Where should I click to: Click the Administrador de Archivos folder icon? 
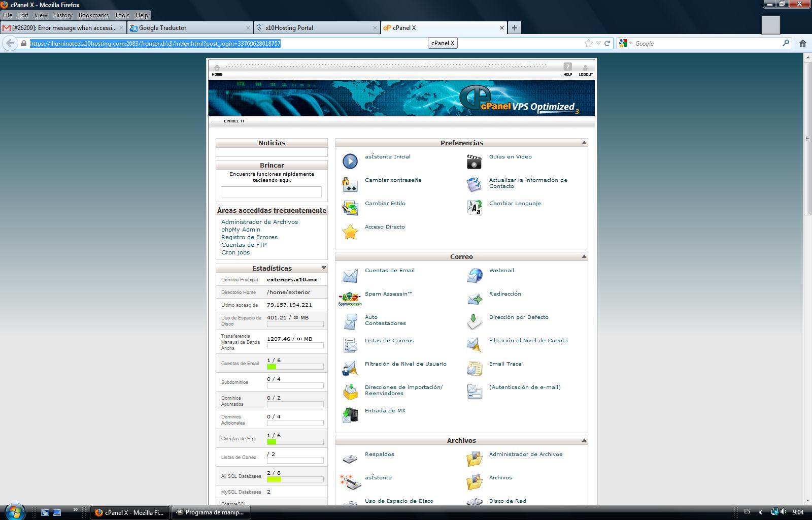[x=474, y=459]
